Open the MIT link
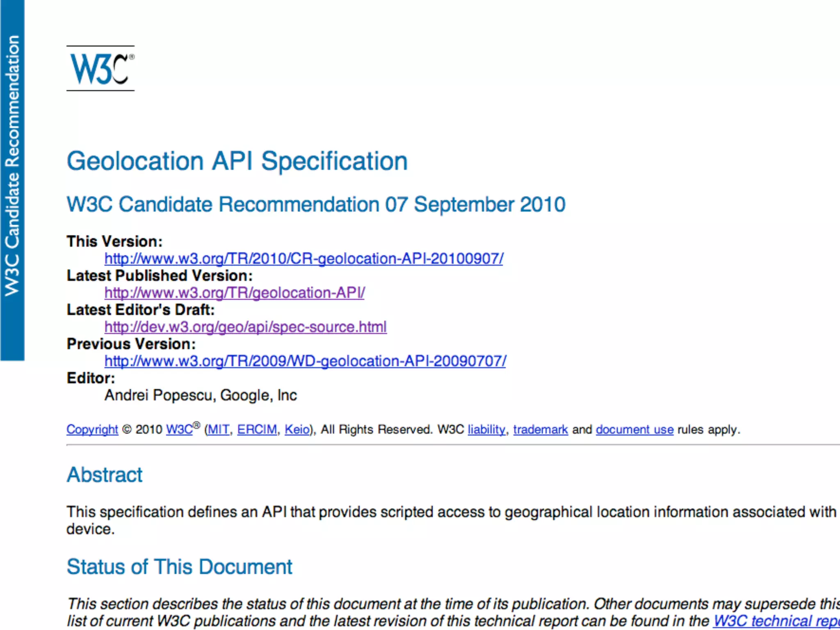Viewport: 840px width, 630px height. click(x=219, y=429)
